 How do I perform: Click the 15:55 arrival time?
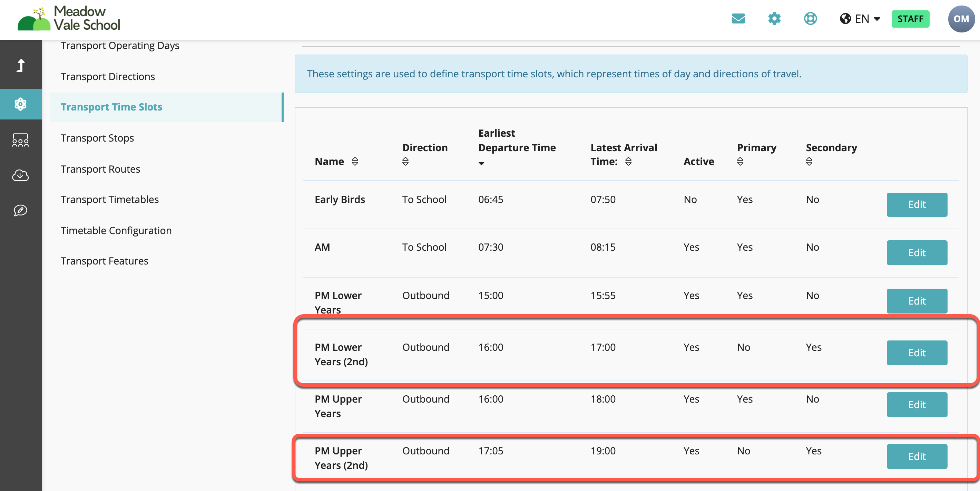pos(602,295)
